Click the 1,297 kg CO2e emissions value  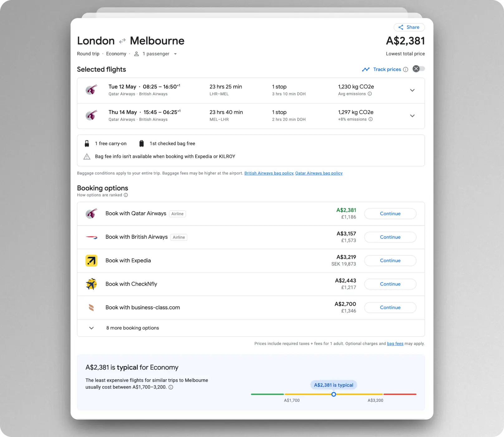tap(356, 112)
